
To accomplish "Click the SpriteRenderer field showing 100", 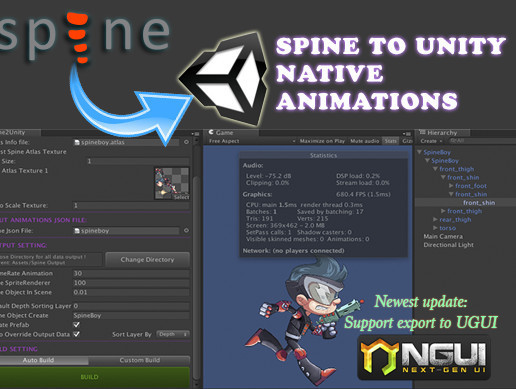I will pyautogui.click(x=131, y=283).
